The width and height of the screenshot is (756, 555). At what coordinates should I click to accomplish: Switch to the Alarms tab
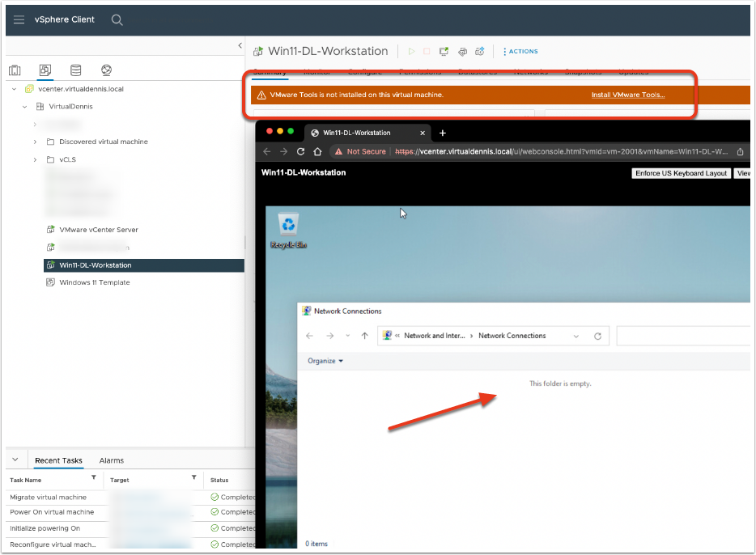tap(112, 460)
